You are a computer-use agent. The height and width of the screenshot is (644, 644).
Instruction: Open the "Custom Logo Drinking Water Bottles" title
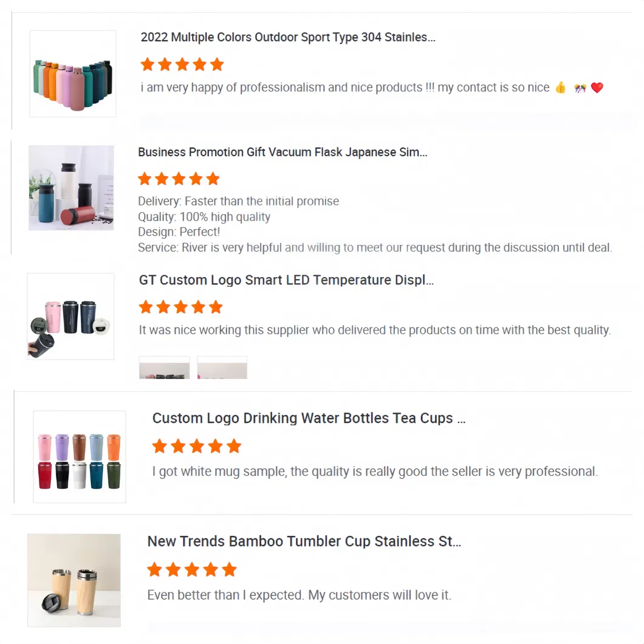coord(309,418)
